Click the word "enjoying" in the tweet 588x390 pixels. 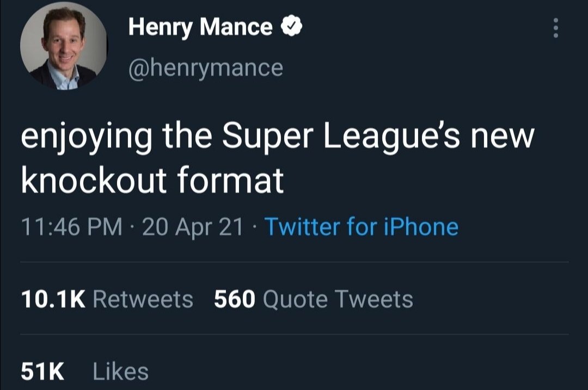pyautogui.click(x=87, y=139)
